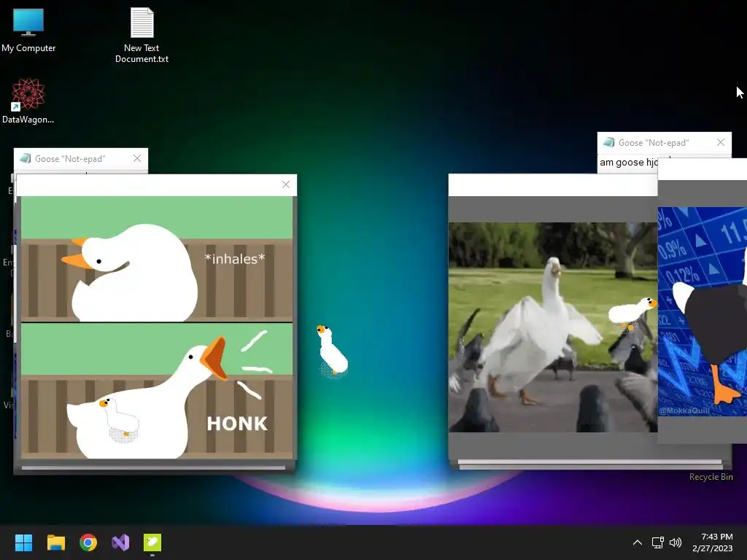Click the right Goose "Not-epad" title

click(x=654, y=143)
